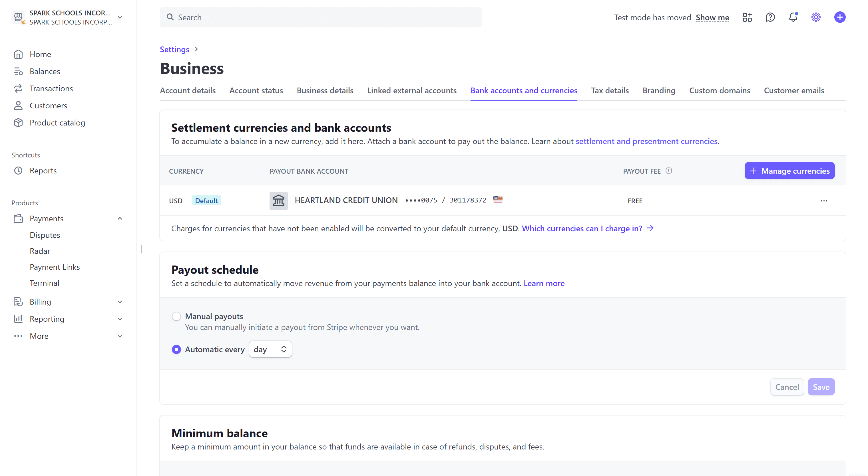Image resolution: width=868 pixels, height=476 pixels.
Task: Select the Automatic every radio button
Action: [176, 349]
